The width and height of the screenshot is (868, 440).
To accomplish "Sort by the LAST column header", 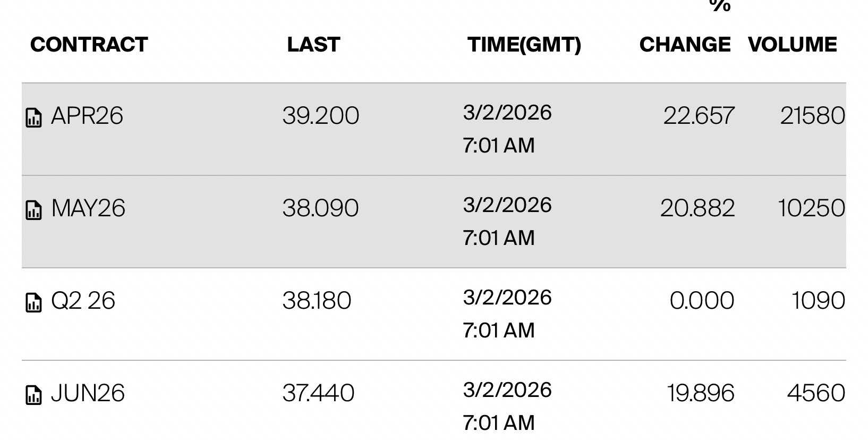I will click(x=313, y=45).
